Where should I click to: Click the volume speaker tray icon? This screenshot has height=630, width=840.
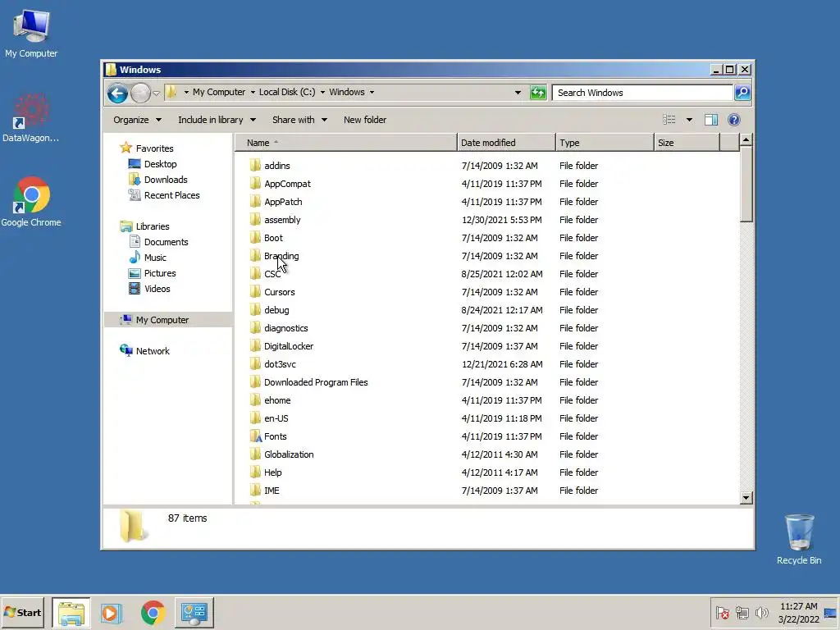(x=761, y=612)
